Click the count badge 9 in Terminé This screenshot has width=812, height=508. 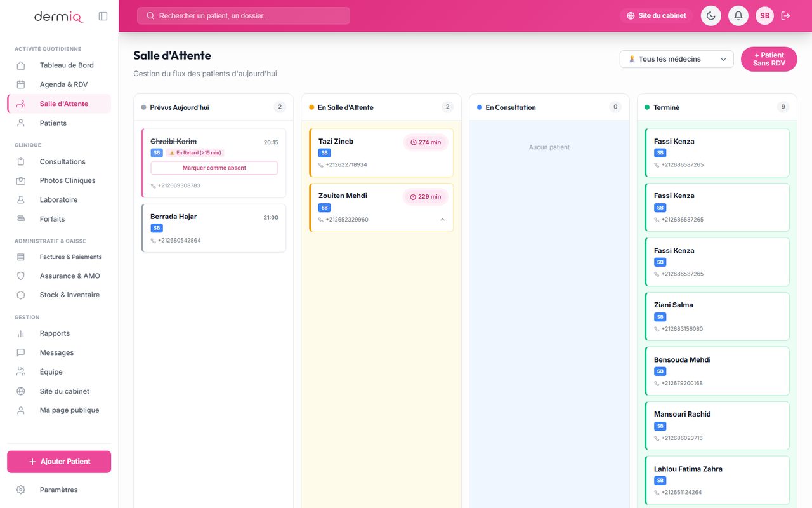pyautogui.click(x=783, y=107)
